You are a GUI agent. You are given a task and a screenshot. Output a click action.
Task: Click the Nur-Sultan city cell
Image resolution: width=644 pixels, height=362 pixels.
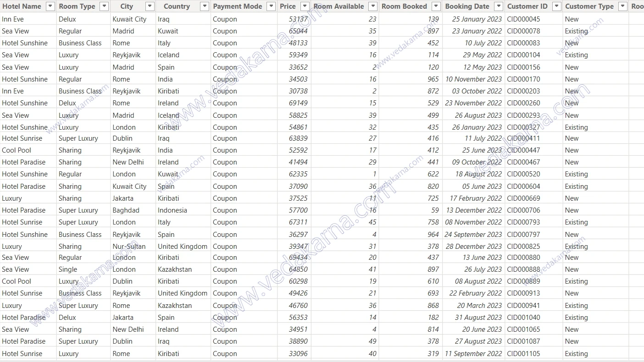coord(129,247)
